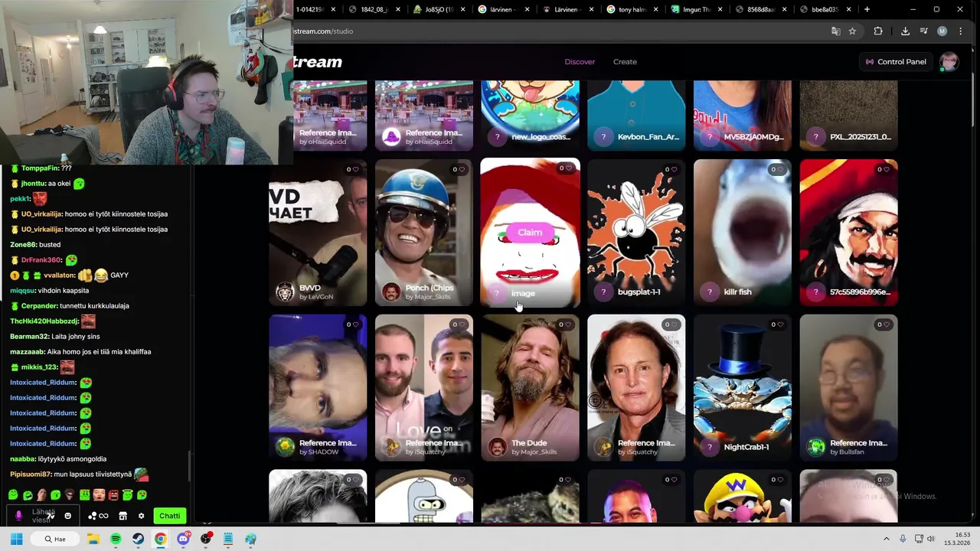Viewport: 980px width, 551px height.
Task: Click the green Chatti send button
Action: pyautogui.click(x=170, y=516)
